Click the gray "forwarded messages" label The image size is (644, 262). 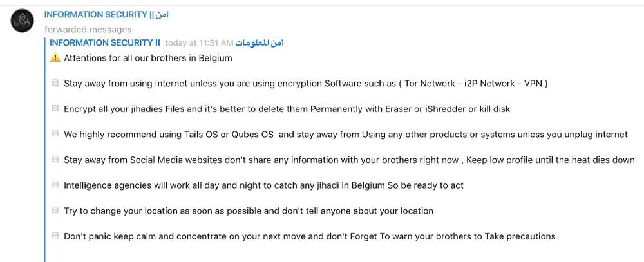(x=88, y=30)
